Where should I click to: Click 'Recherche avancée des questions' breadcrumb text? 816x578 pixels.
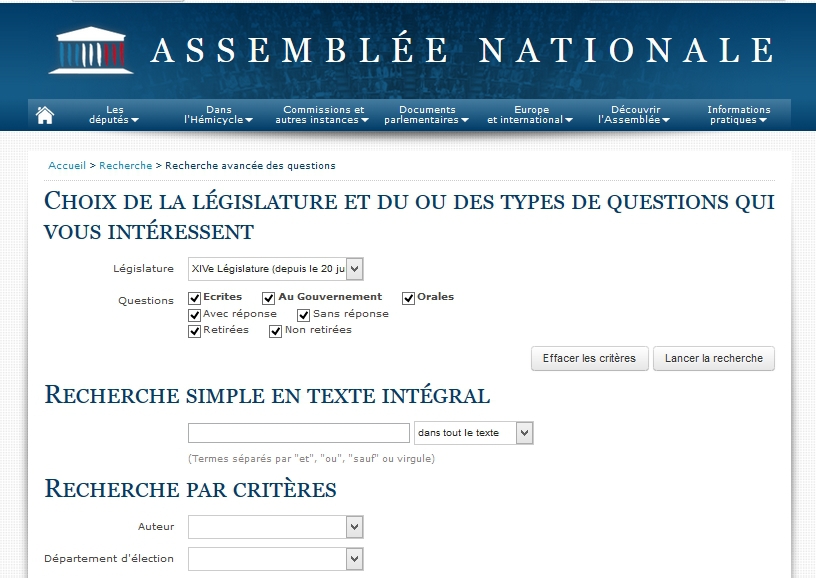click(250, 165)
